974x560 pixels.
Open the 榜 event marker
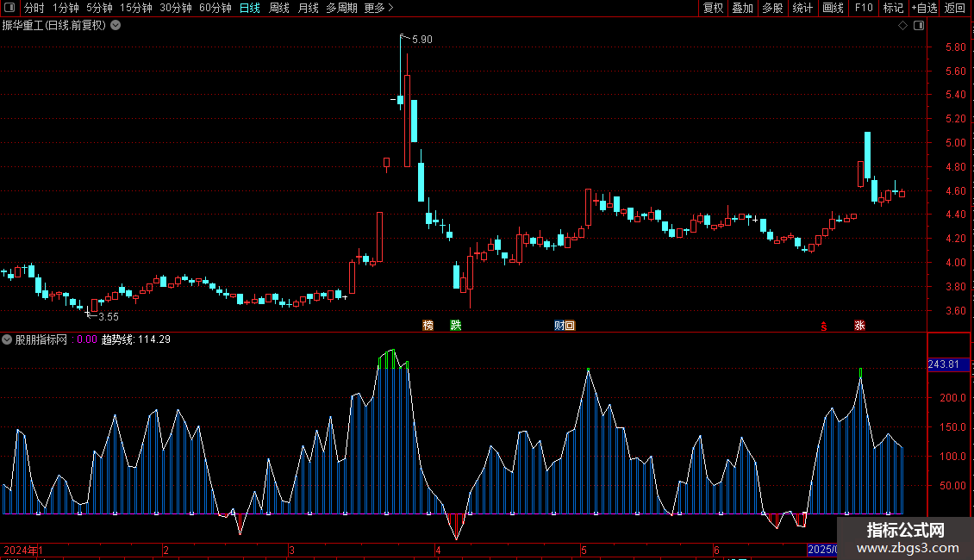click(x=428, y=326)
